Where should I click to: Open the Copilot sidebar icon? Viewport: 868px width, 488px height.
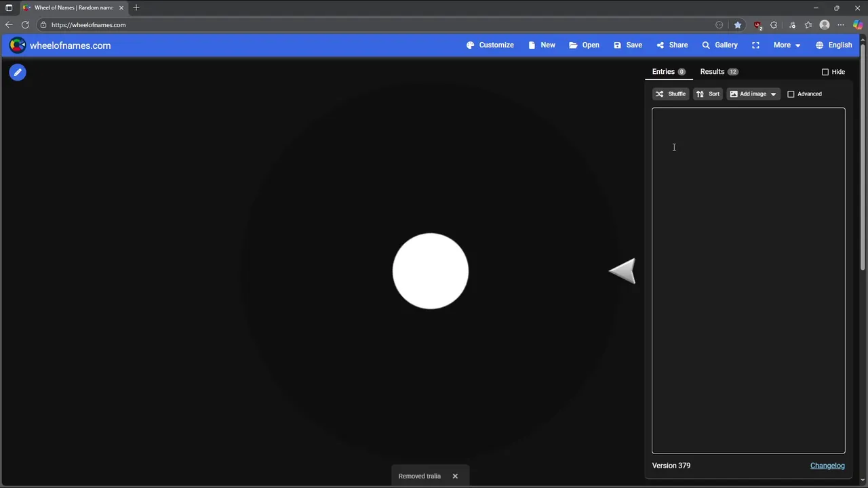(x=858, y=25)
